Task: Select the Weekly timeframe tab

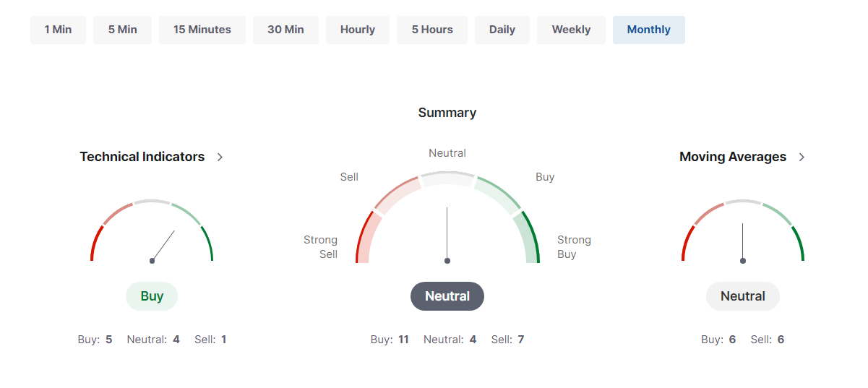Action: [x=571, y=30]
